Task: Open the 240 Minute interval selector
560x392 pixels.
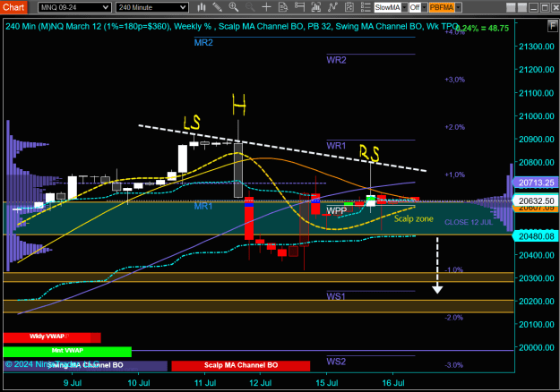Action: [152, 7]
